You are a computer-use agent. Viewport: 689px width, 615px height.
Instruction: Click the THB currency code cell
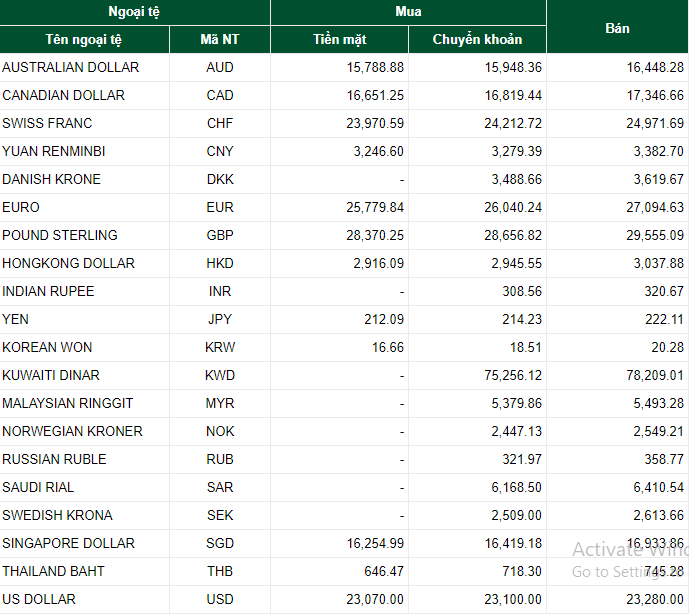tap(220, 571)
